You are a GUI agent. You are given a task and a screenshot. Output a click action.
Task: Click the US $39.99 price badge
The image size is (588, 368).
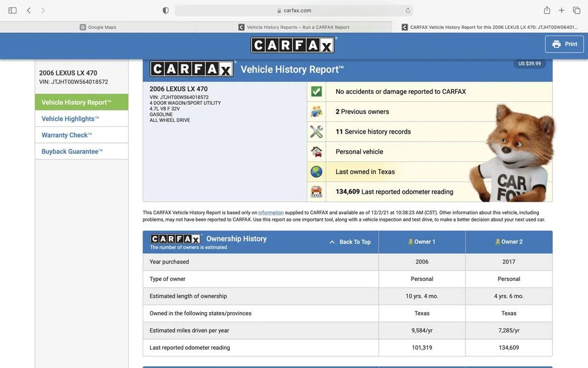pos(529,63)
